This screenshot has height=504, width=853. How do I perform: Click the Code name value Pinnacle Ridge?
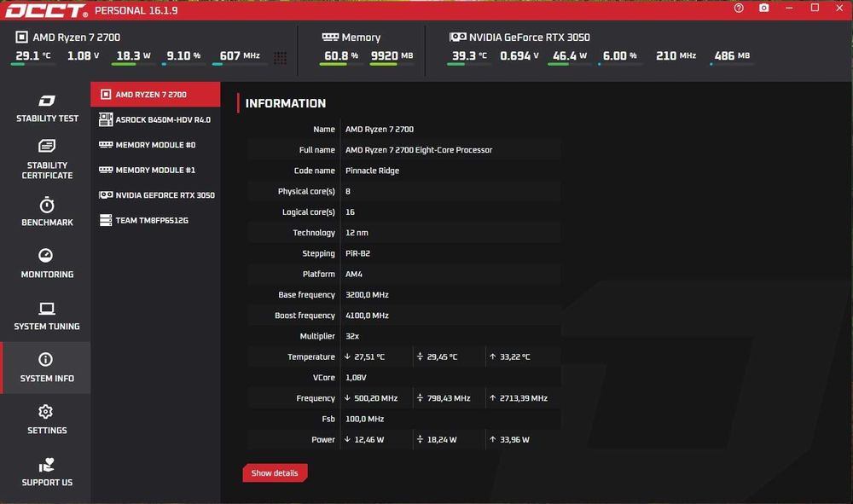(x=372, y=171)
